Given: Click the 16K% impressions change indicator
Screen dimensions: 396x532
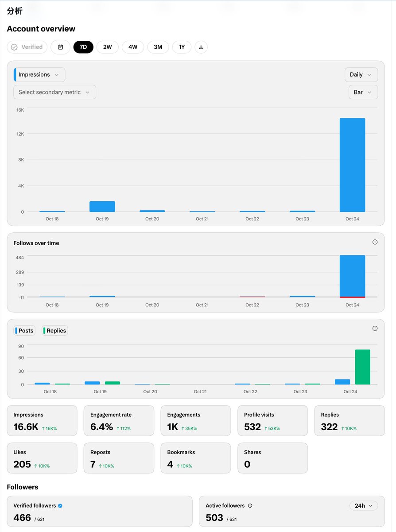Looking at the screenshot, I should tap(49, 429).
